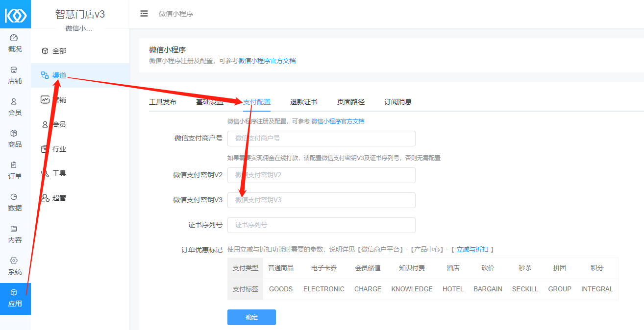Click the 秒杀 payment type cell
The image size is (644, 330).
click(x=525, y=268)
